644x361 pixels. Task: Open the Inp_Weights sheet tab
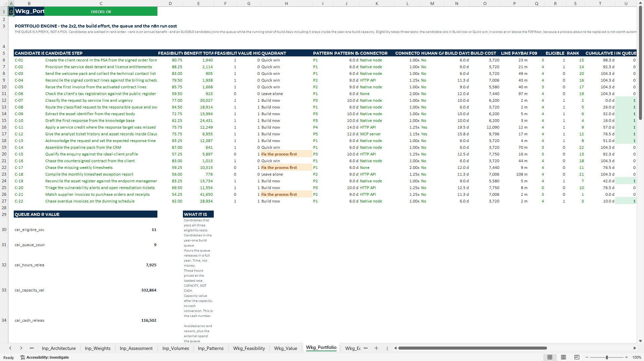pyautogui.click(x=98, y=348)
